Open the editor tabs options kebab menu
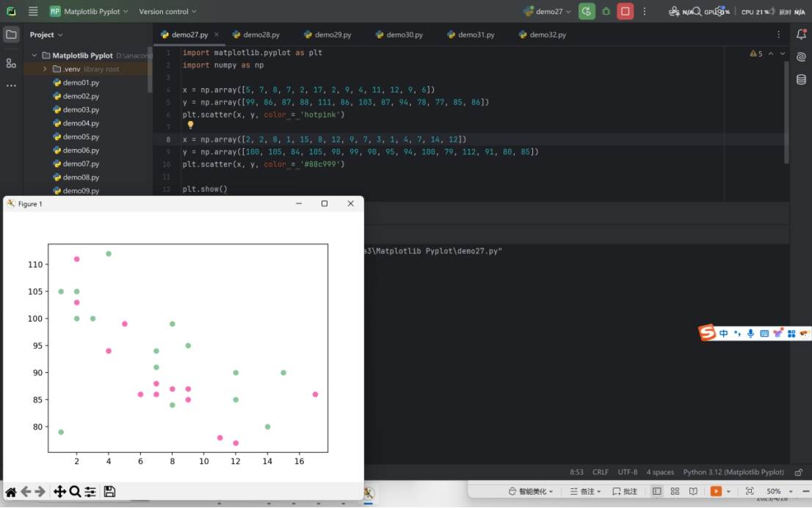This screenshot has width=812, height=508. [778, 35]
